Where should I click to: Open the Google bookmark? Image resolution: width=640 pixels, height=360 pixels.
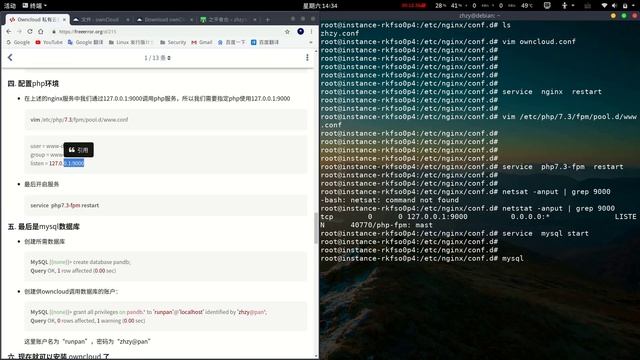pyautogui.click(x=18, y=42)
